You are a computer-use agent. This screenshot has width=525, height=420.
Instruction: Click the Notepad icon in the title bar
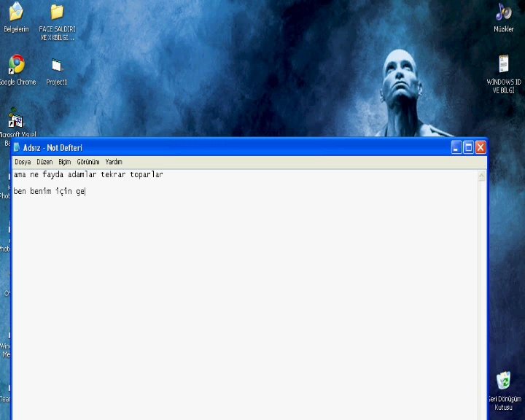click(17, 147)
